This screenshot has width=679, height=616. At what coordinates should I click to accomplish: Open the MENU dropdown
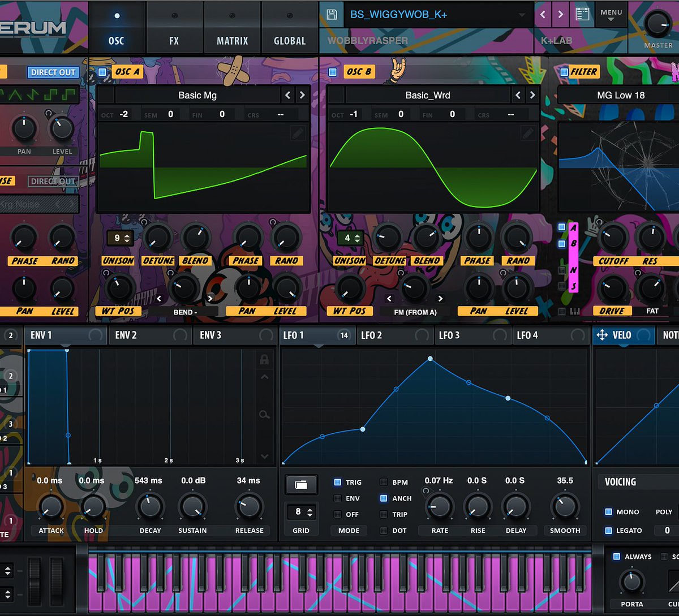click(611, 15)
